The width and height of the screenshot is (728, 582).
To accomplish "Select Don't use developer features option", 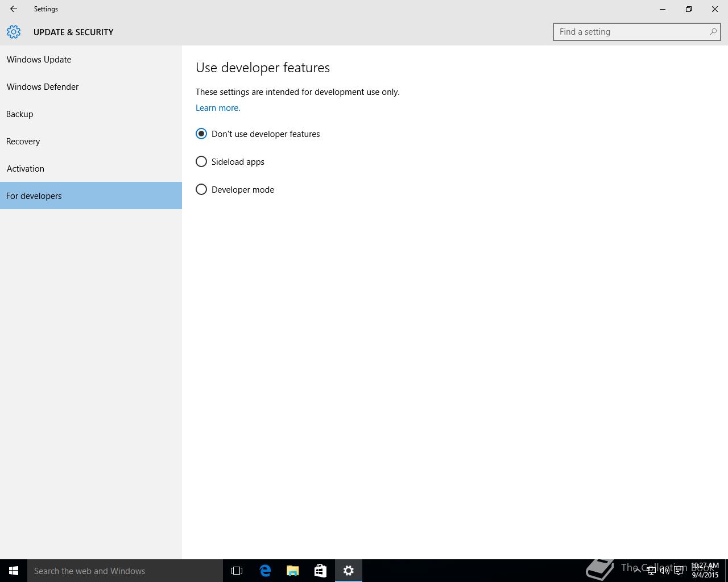I will [258, 134].
